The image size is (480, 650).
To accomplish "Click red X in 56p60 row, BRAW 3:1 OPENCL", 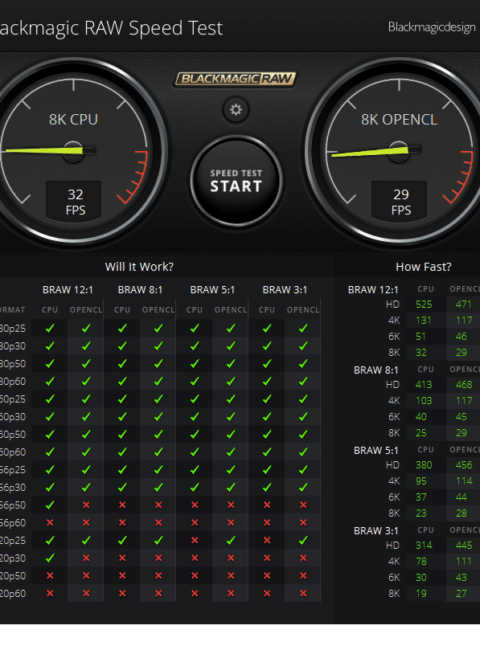I will pyautogui.click(x=303, y=523).
